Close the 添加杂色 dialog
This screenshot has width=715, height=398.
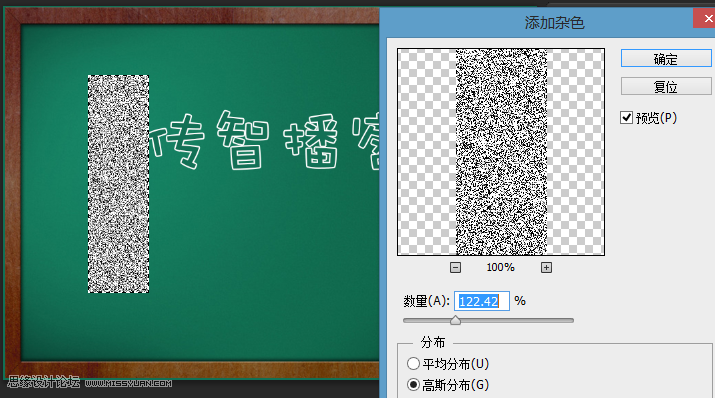705,18
